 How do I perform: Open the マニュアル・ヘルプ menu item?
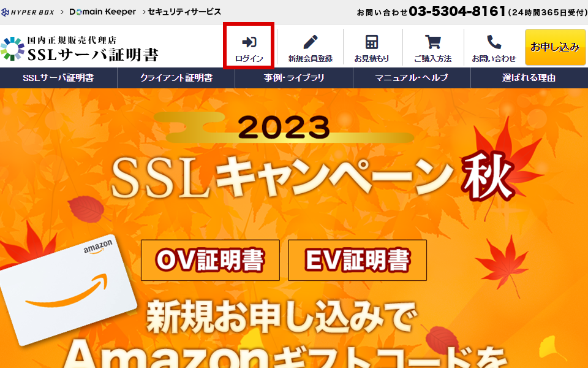point(412,78)
